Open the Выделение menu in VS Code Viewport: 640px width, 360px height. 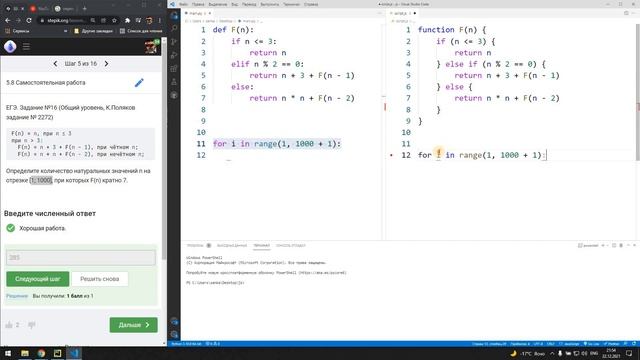[x=218, y=4]
